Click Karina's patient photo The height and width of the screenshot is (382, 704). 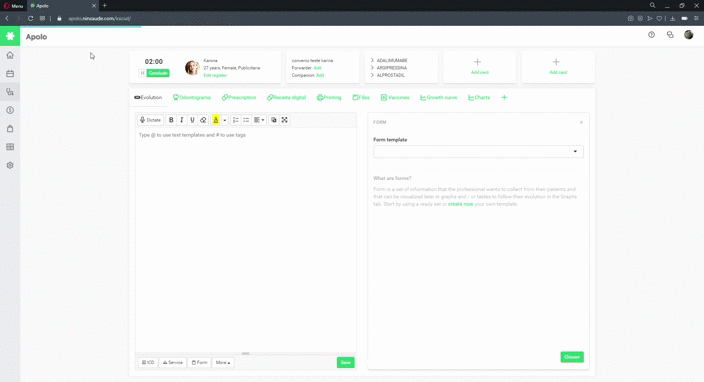click(192, 67)
